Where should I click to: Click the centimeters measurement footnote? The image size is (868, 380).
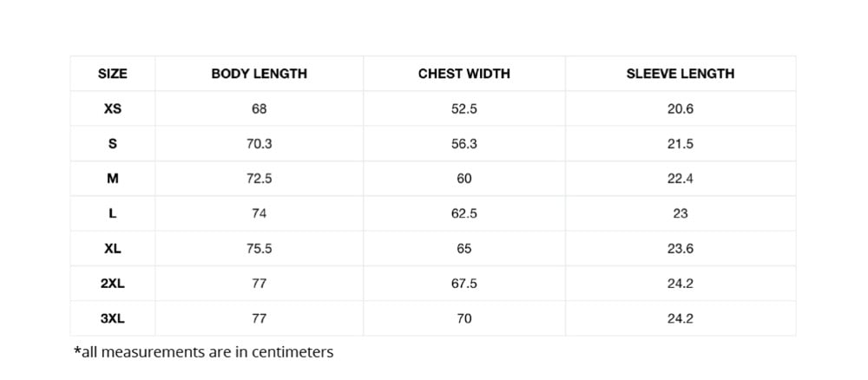pyautogui.click(x=204, y=352)
